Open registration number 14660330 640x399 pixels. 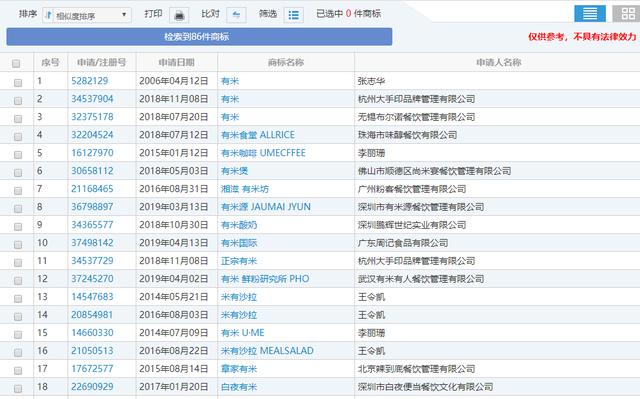(x=92, y=332)
